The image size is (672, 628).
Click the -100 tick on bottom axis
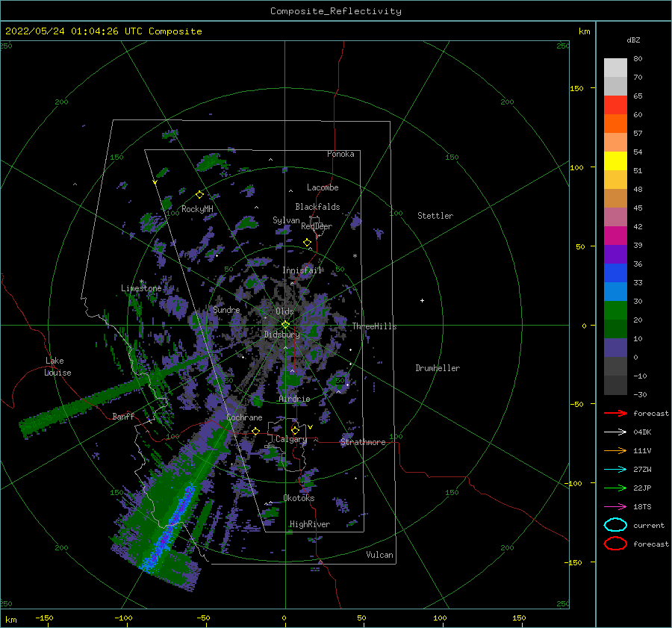123,618
